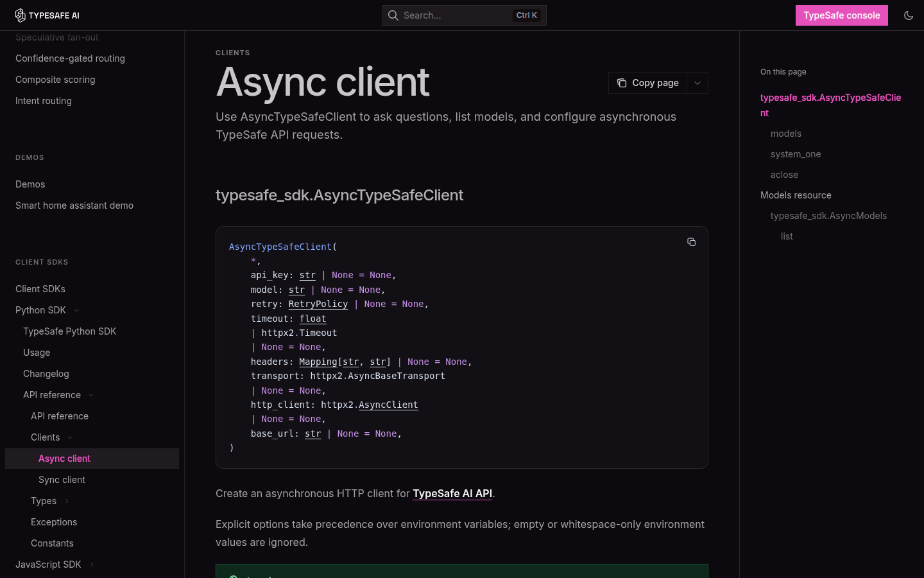924x578 pixels.
Task: Open the TypeSafe console
Action: click(842, 15)
